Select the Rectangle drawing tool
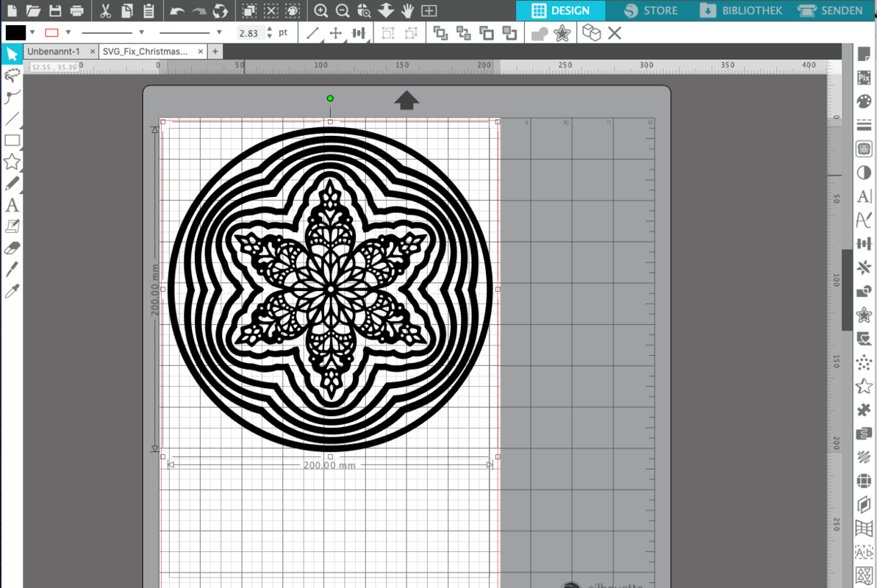Screen dimensions: 877x588 [x=12, y=140]
